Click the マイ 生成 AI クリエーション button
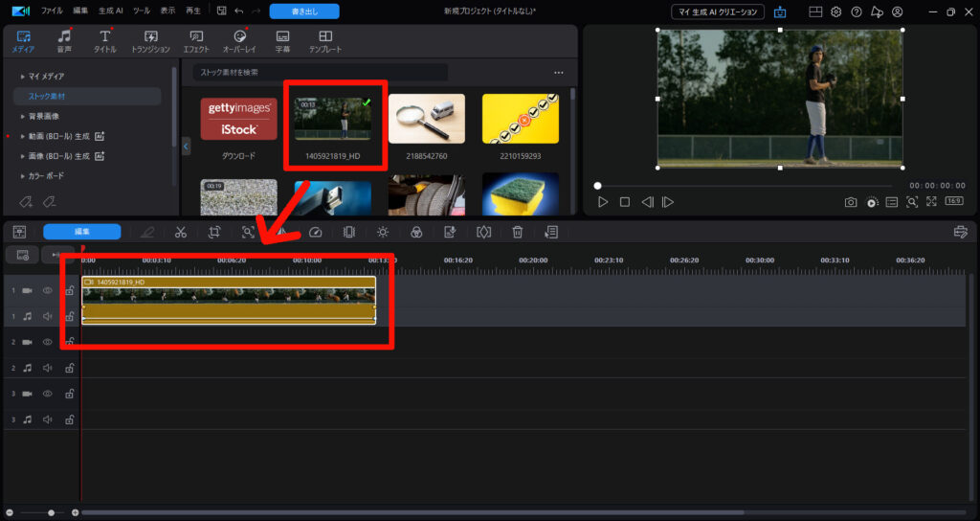The image size is (980, 521). coord(717,11)
